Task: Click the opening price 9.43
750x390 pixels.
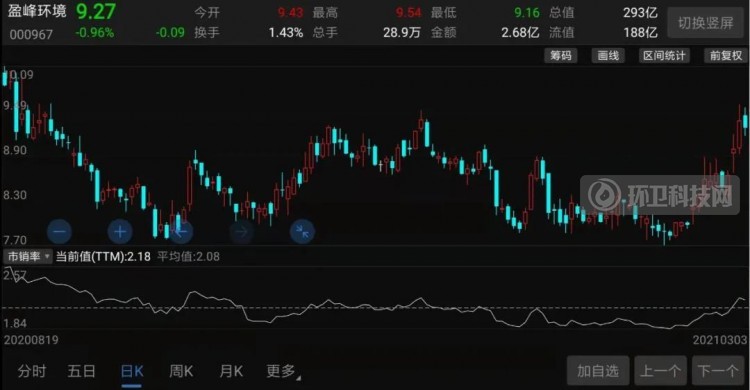Action: click(290, 12)
